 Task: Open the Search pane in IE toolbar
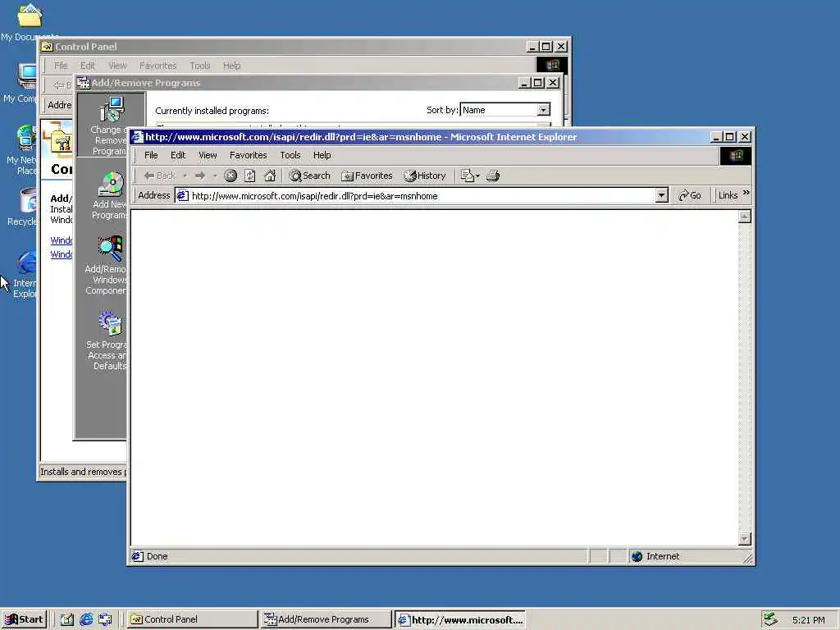pyautogui.click(x=309, y=176)
